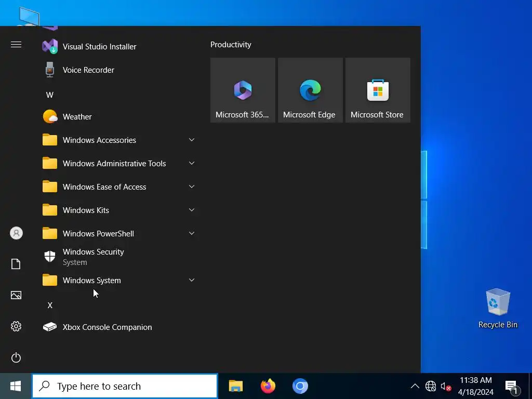532x399 pixels.
Task: Open Documents from Start sidebar
Action: pyautogui.click(x=16, y=264)
